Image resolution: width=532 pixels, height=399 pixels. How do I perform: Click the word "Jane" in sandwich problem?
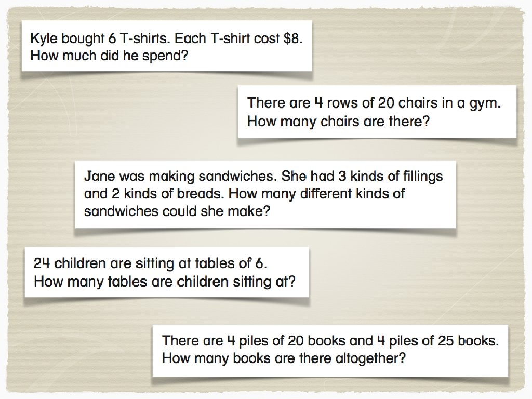point(99,176)
